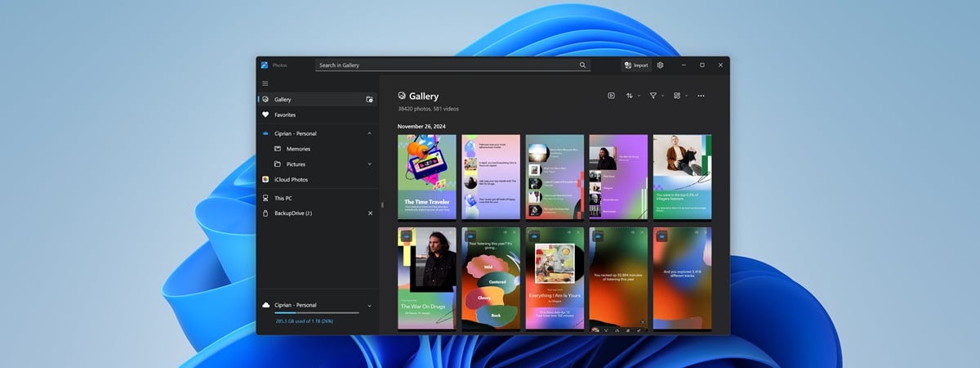
Task: Click the BackupDrive USB icon
Action: 265,213
